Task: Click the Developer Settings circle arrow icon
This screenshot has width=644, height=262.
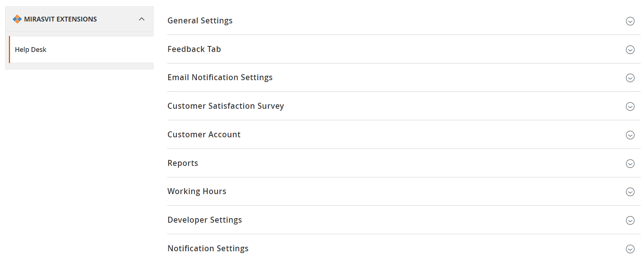Action: pos(630,220)
